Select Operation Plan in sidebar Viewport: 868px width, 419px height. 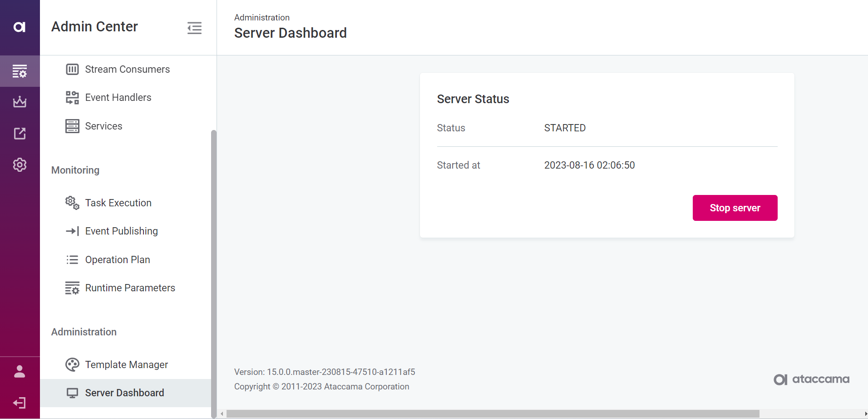click(x=117, y=259)
